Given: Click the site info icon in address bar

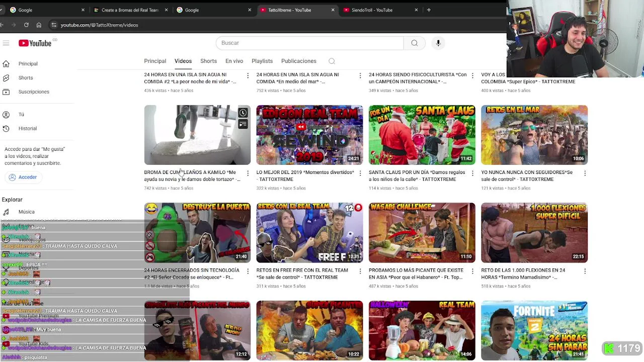Looking at the screenshot, I should [54, 25].
